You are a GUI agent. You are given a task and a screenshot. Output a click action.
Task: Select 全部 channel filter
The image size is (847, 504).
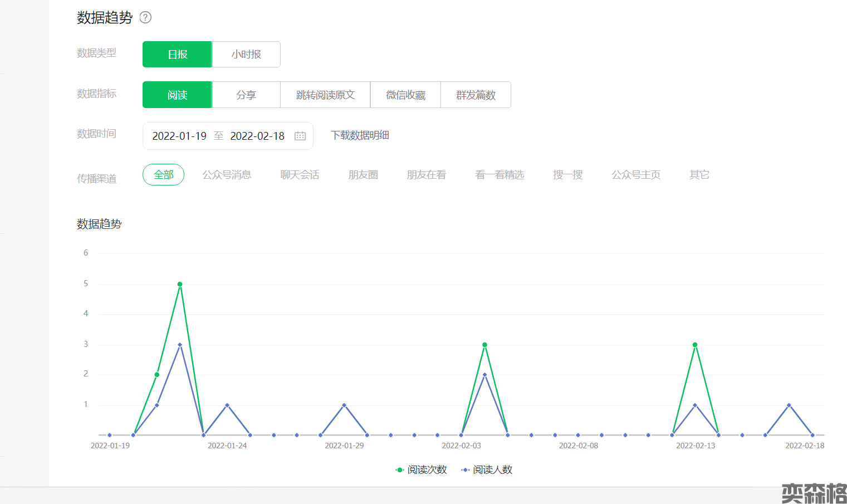point(163,175)
